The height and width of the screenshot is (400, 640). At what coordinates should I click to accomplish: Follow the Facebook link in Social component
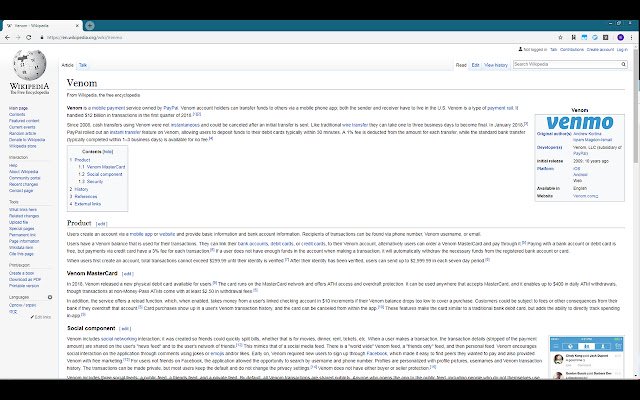tap(376, 353)
